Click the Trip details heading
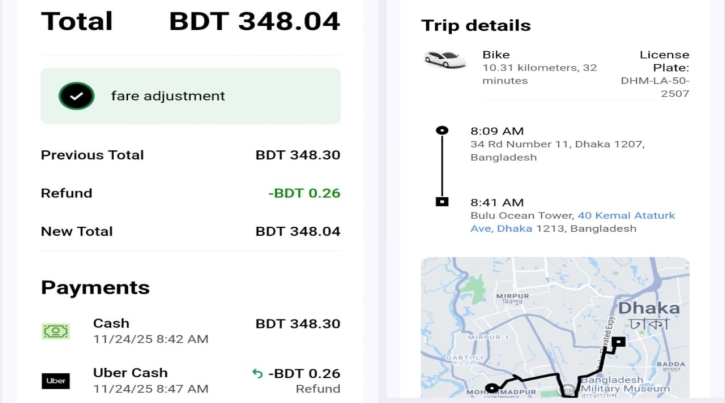 (x=476, y=26)
